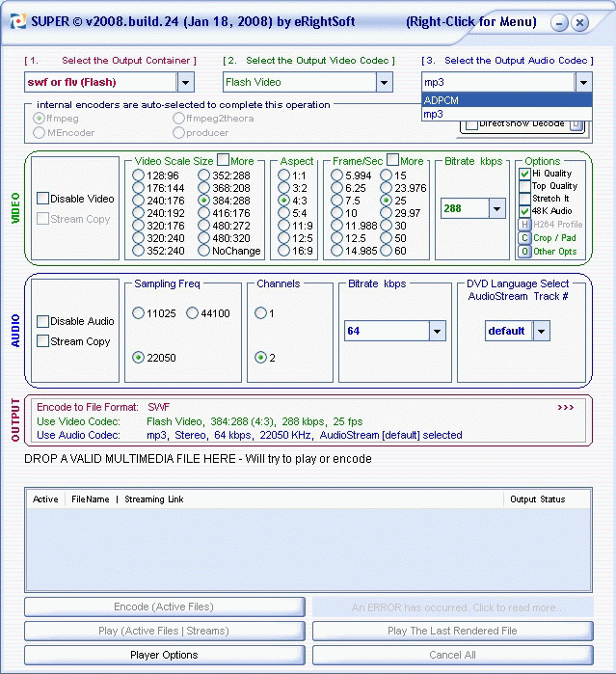The height and width of the screenshot is (674, 616).
Task: Click the error message read more bar
Action: 453,607
